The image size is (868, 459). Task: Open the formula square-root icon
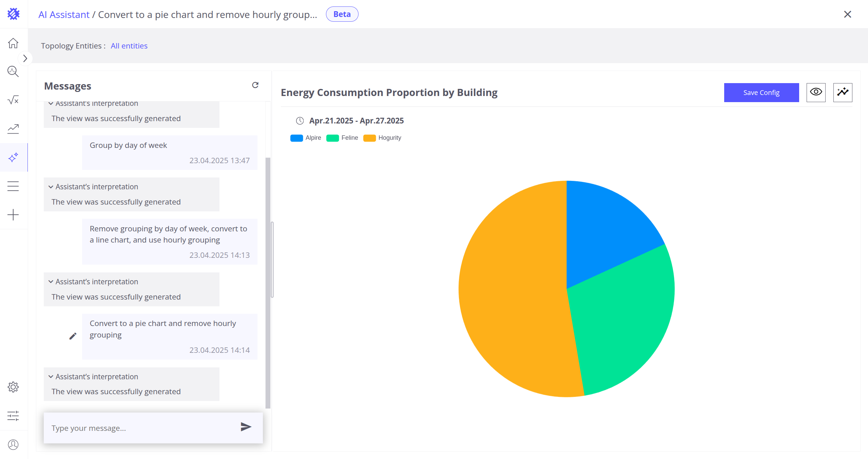pyautogui.click(x=13, y=100)
